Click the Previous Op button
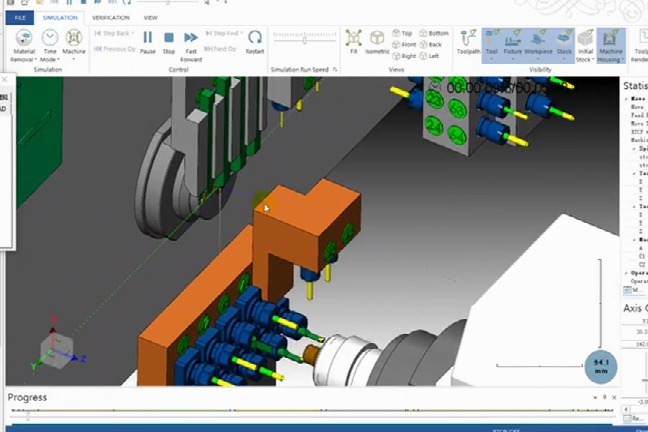 [x=114, y=49]
